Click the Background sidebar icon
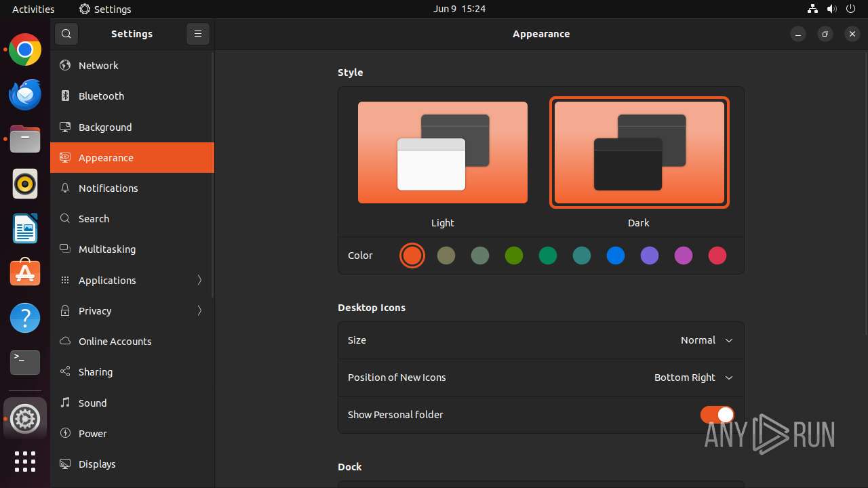Image resolution: width=868 pixels, height=488 pixels. [x=65, y=127]
